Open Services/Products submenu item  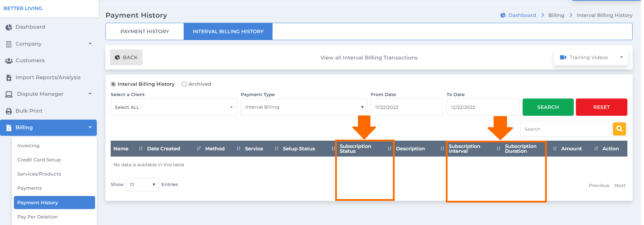39,174
